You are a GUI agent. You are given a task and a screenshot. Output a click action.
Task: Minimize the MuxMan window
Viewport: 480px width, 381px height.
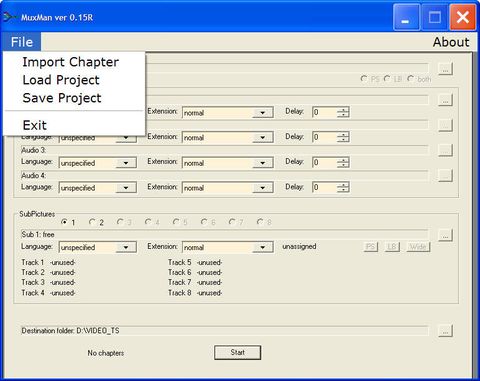(x=406, y=17)
